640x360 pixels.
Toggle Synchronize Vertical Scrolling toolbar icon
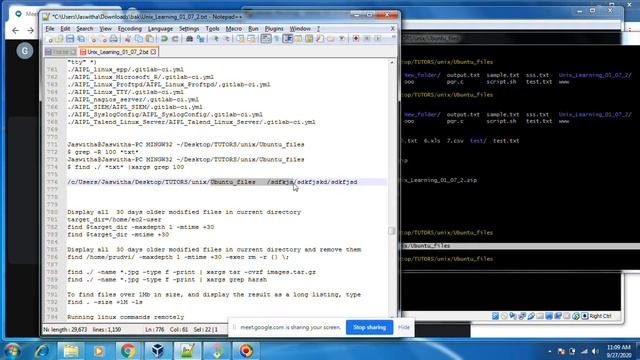click(240, 39)
